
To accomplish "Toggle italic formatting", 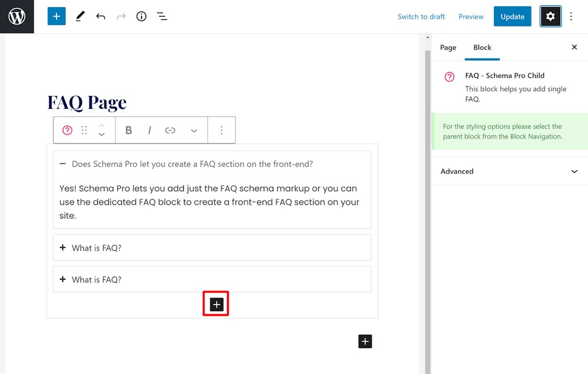I will coord(149,130).
